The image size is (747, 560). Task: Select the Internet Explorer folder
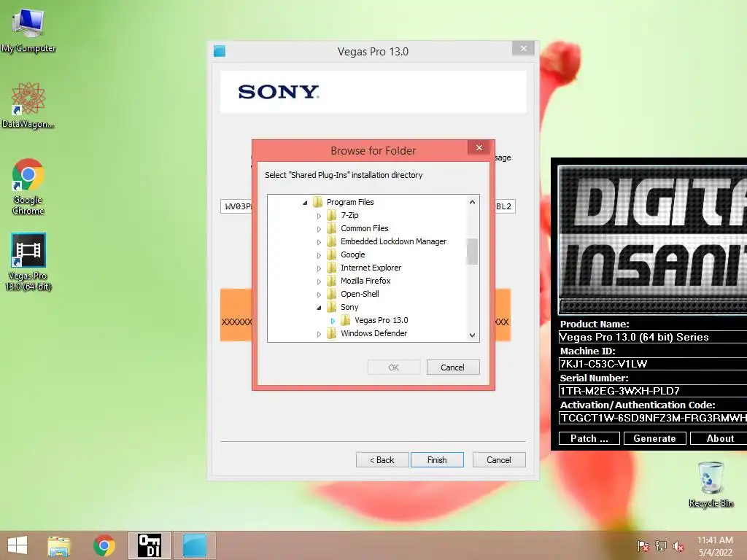click(371, 268)
